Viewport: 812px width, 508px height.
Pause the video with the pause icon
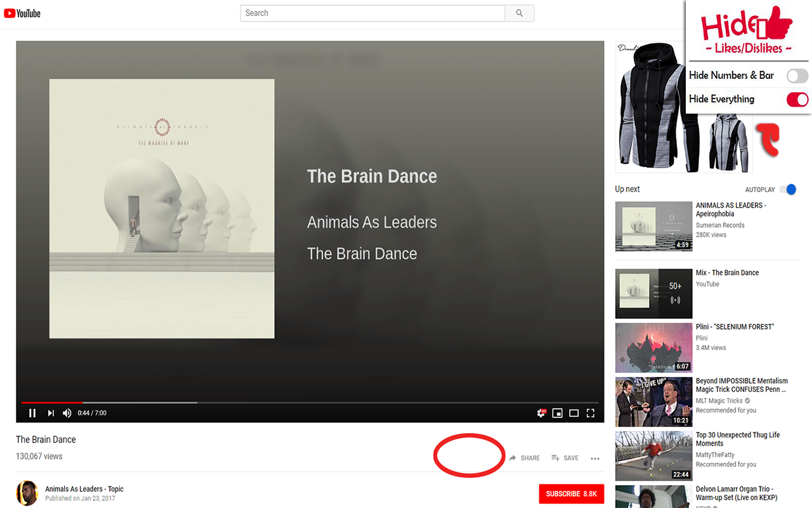coord(32,413)
